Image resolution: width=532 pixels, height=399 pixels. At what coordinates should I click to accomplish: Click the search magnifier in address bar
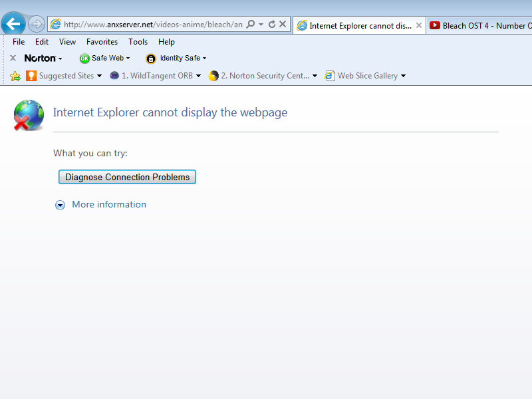[x=251, y=25]
